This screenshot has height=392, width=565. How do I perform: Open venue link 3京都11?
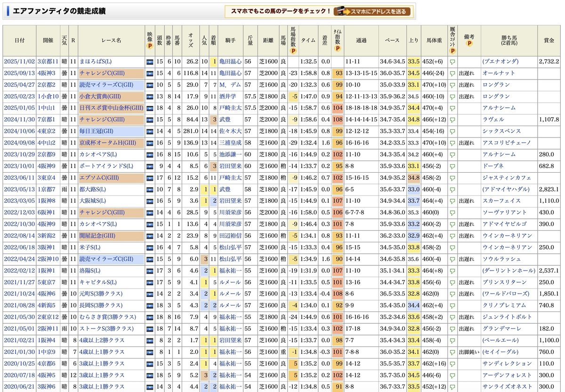[x=48, y=62]
